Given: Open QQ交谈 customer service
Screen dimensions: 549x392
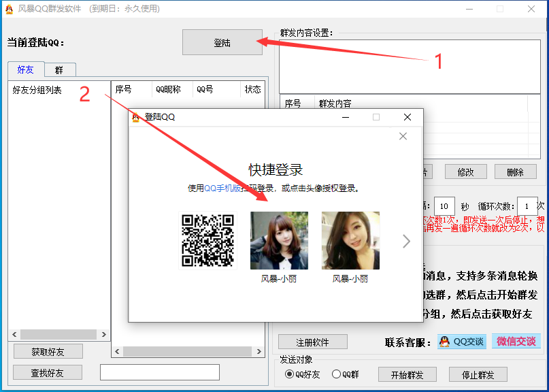Looking at the screenshot, I should [x=462, y=342].
